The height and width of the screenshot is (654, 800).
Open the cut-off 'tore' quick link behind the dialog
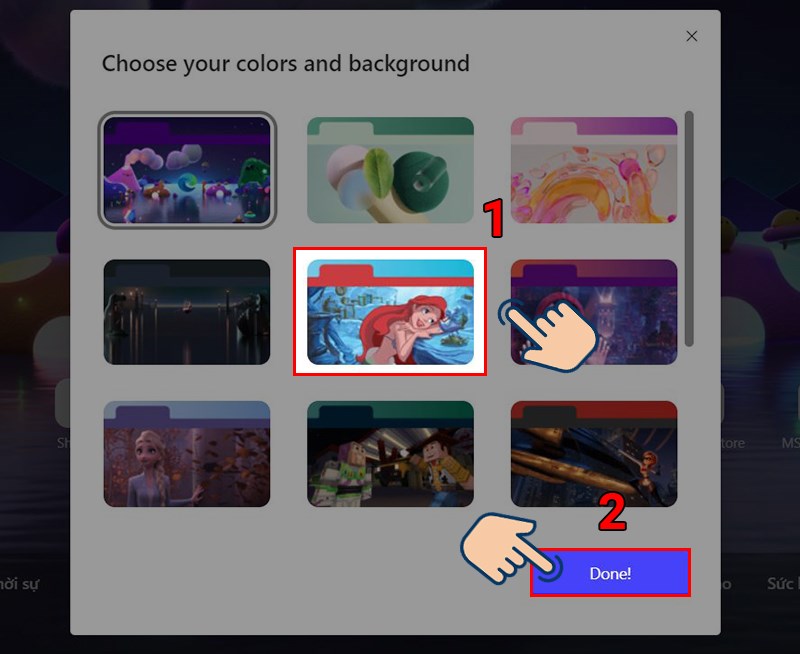(x=733, y=443)
